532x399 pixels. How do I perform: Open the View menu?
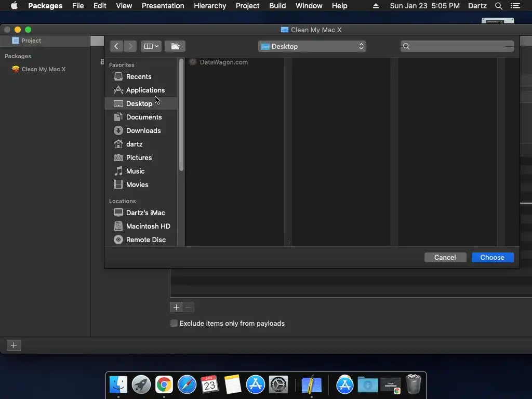[124, 6]
